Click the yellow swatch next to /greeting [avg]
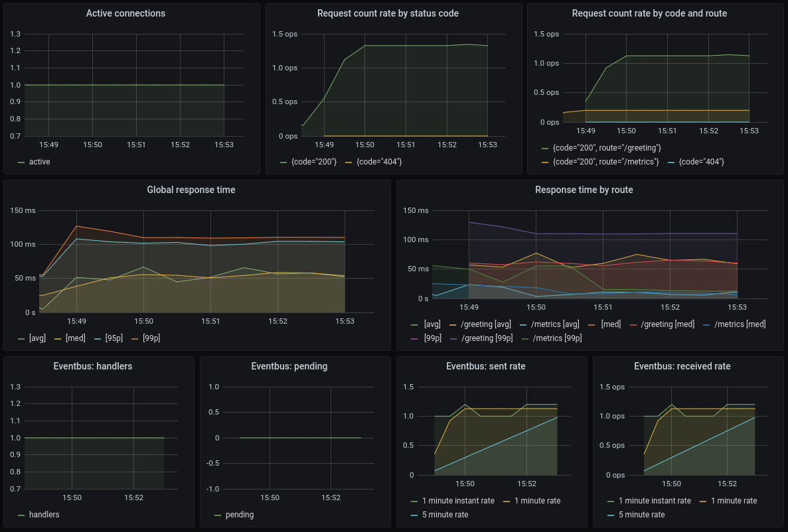Viewport: 788px width, 532px height. click(453, 324)
